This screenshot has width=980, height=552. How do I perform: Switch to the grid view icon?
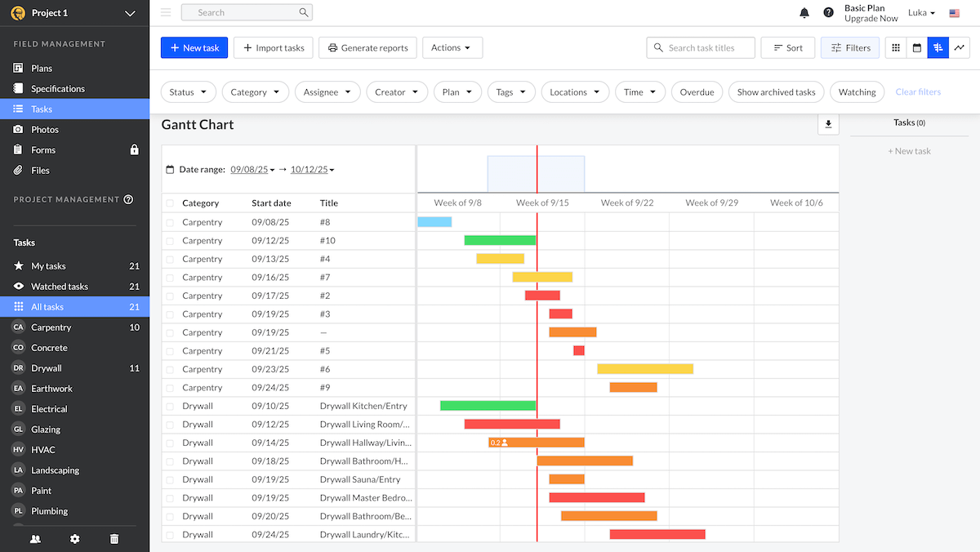click(x=895, y=48)
